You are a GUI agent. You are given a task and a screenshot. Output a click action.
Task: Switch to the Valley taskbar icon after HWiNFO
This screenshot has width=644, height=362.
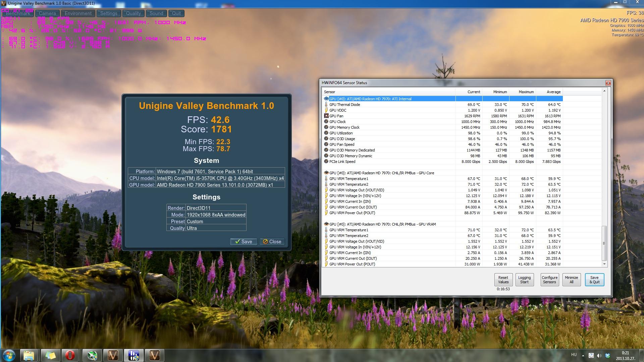click(x=155, y=355)
